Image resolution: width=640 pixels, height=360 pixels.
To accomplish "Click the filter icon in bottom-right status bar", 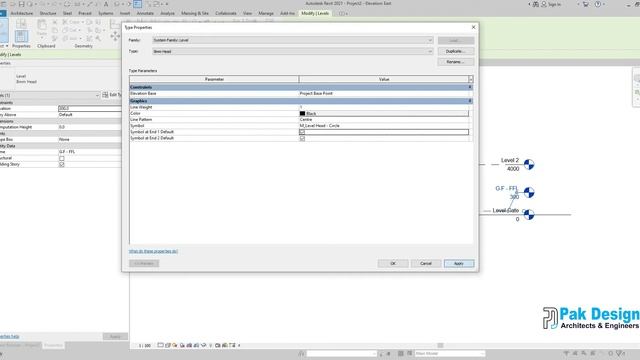I will [x=620, y=353].
